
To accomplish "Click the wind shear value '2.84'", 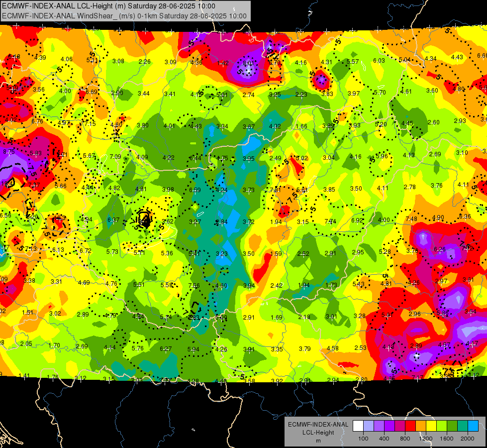I will (222, 222).
